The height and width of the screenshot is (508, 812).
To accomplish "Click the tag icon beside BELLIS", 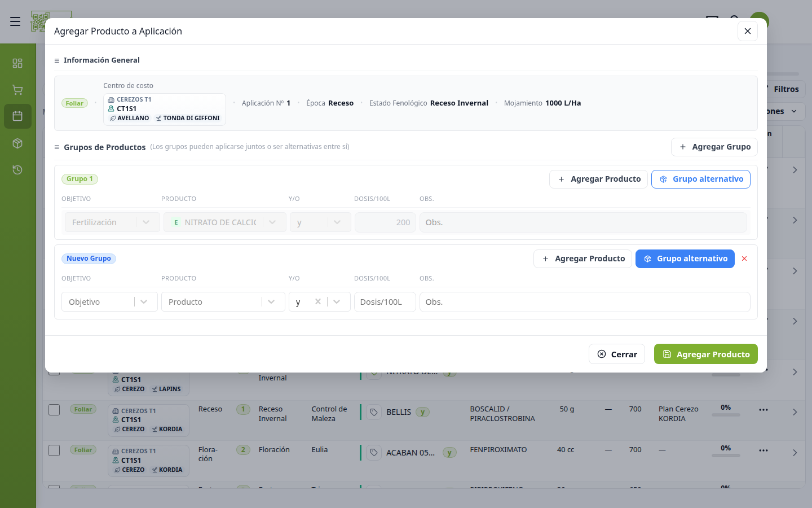I will [x=374, y=413].
